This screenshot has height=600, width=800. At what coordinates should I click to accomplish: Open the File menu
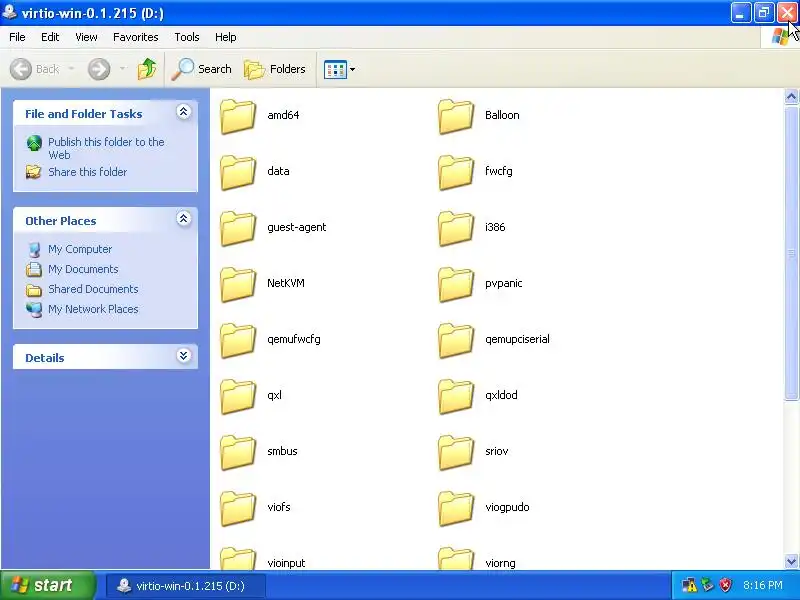point(17,37)
